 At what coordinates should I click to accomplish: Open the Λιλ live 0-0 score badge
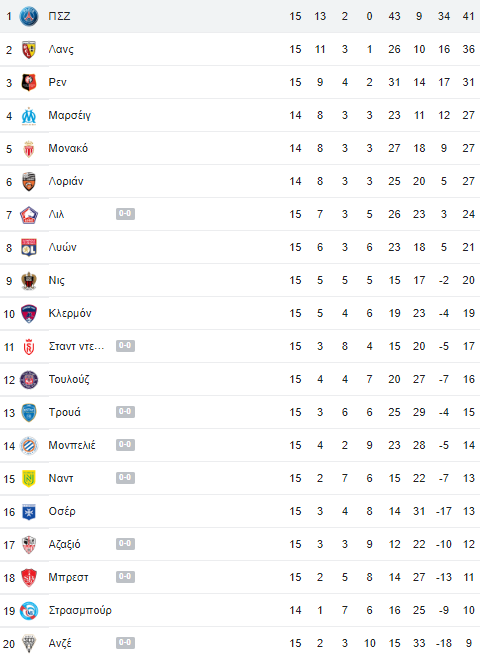(x=125, y=214)
